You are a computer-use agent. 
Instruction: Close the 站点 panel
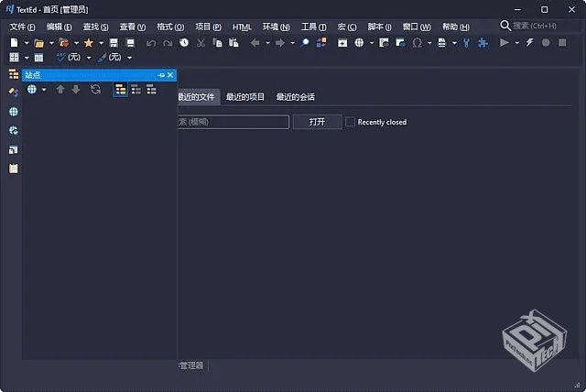170,75
